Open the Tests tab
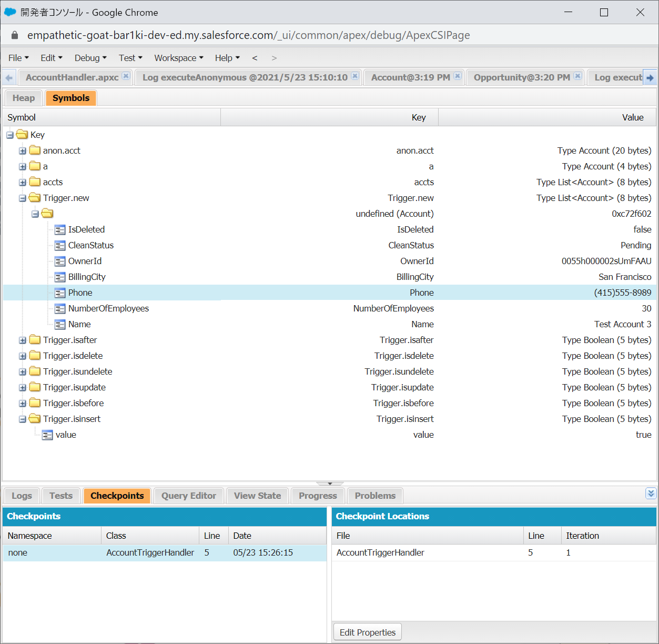 point(61,496)
